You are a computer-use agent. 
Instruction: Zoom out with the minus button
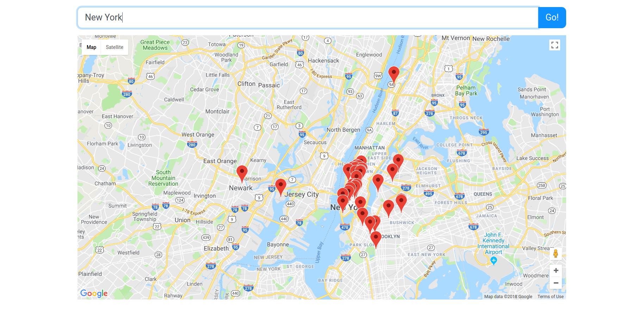click(x=556, y=283)
